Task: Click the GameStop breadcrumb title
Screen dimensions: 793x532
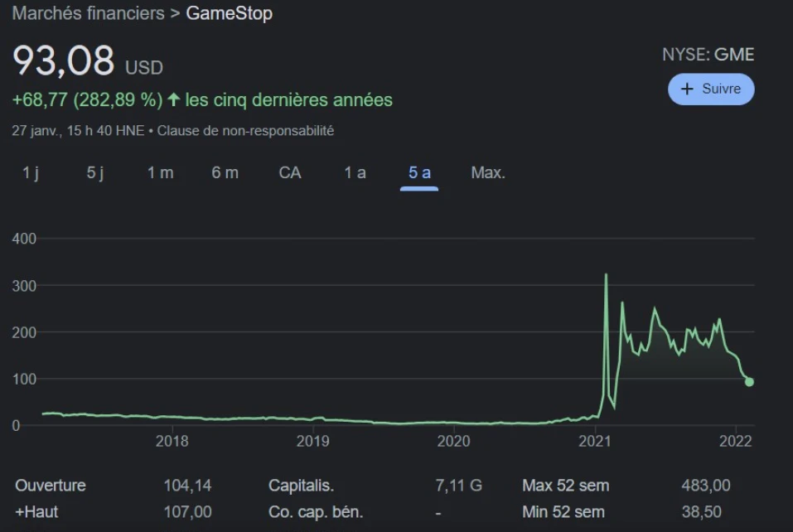Action: click(x=229, y=14)
